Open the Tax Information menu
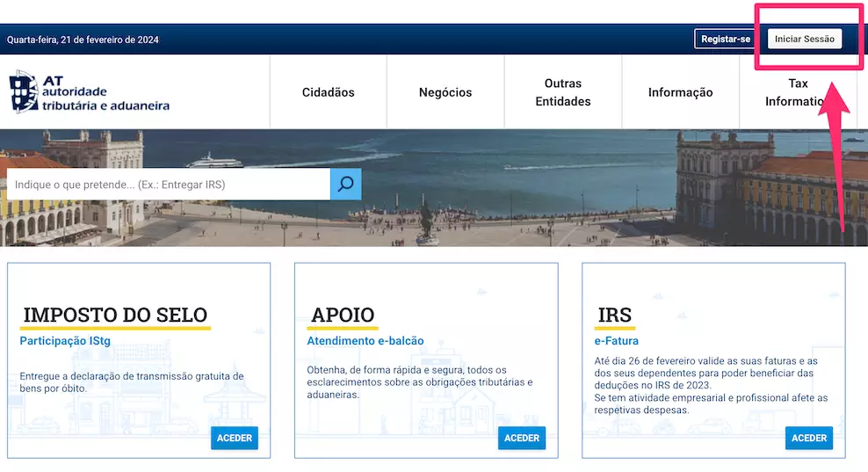868x472 pixels. point(798,92)
